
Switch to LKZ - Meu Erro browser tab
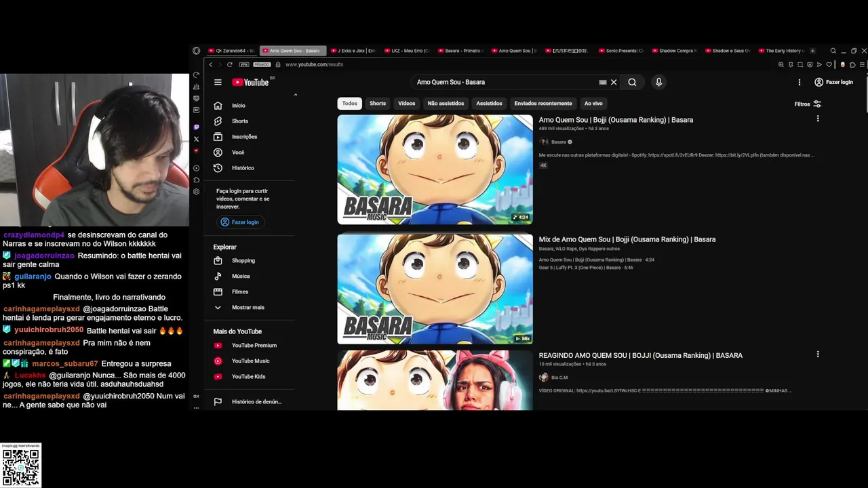point(407,51)
